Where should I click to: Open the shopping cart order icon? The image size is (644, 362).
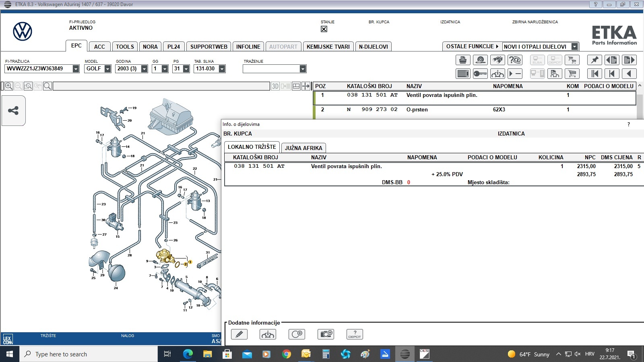572,74
